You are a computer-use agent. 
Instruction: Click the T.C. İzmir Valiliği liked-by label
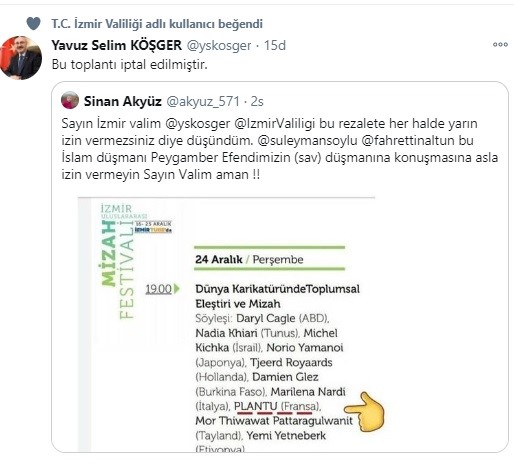click(157, 24)
